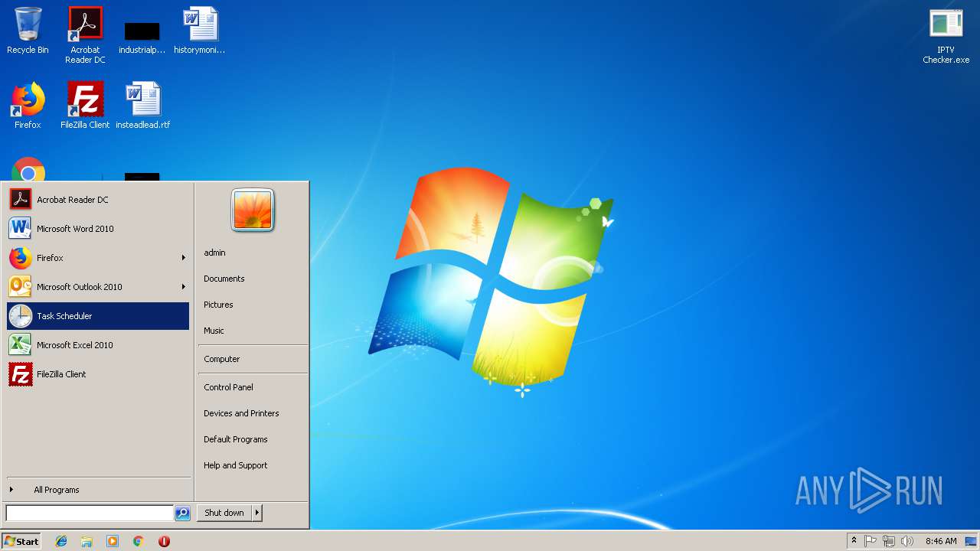Select Google Chrome desktop icon

[28, 170]
